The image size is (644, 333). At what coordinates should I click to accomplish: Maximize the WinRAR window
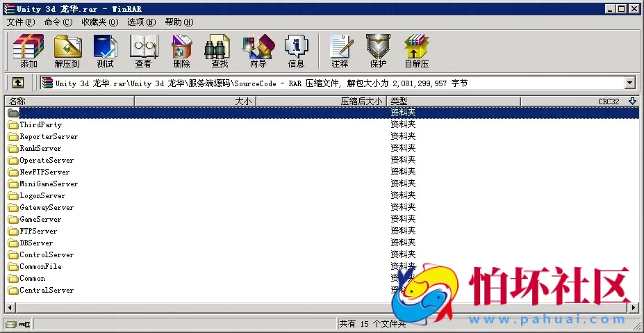tap(621, 8)
